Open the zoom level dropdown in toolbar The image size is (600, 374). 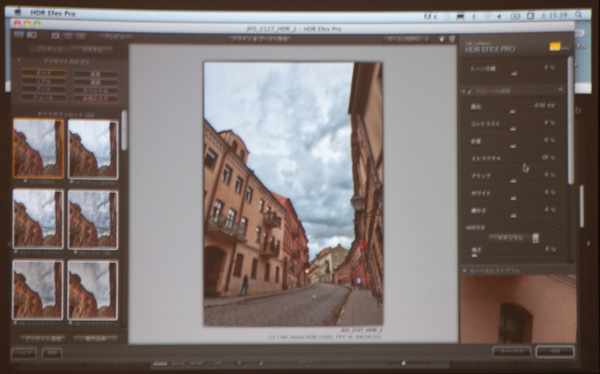pyautogui.click(x=407, y=39)
